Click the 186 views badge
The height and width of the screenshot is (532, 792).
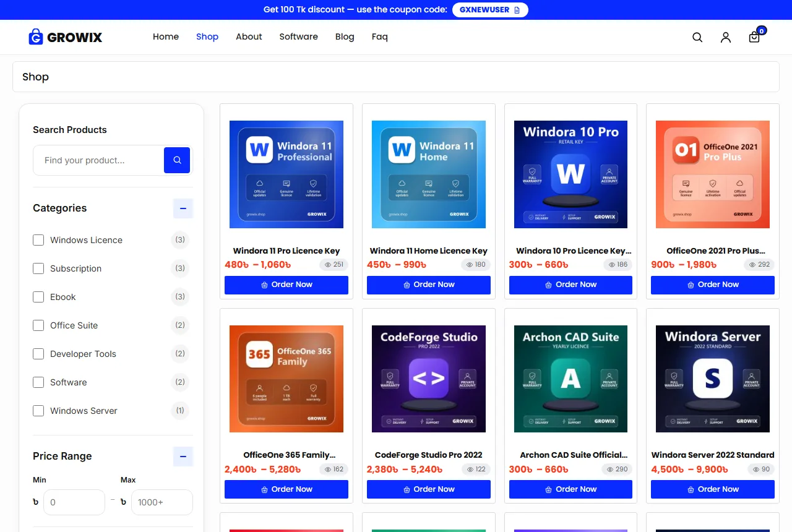point(618,265)
